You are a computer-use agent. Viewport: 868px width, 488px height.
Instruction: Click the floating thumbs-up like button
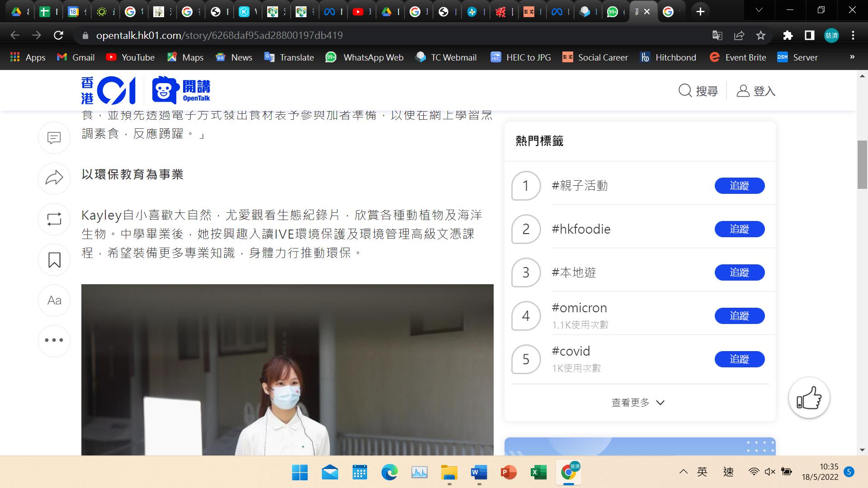pos(809,398)
